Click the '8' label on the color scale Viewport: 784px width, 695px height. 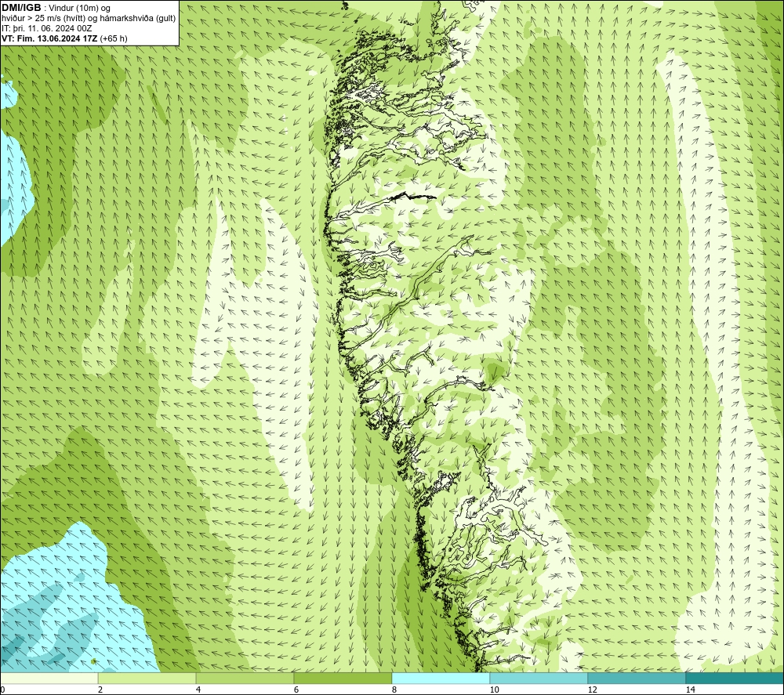pyautogui.click(x=394, y=690)
